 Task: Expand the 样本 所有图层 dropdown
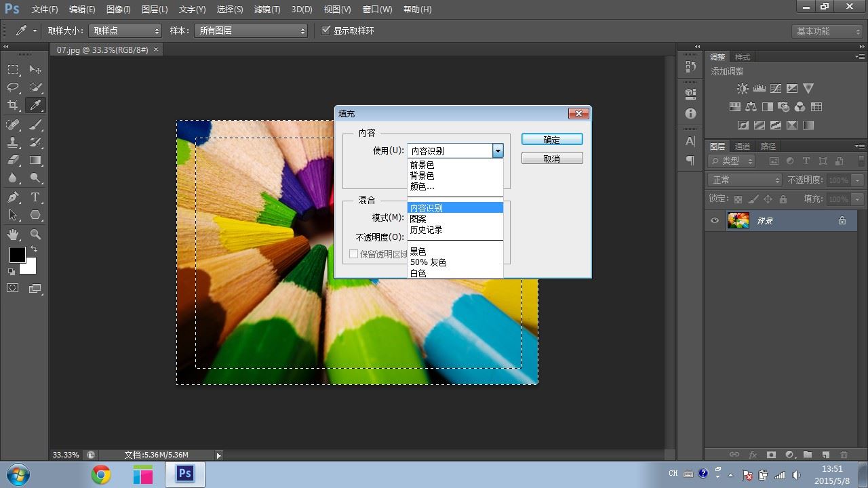click(x=251, y=31)
